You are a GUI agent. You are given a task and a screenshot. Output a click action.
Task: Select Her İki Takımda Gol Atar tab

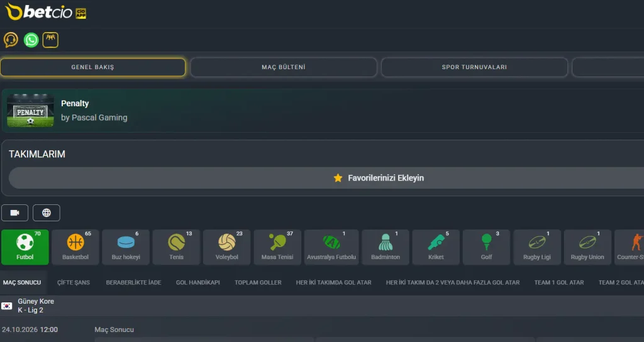point(333,282)
